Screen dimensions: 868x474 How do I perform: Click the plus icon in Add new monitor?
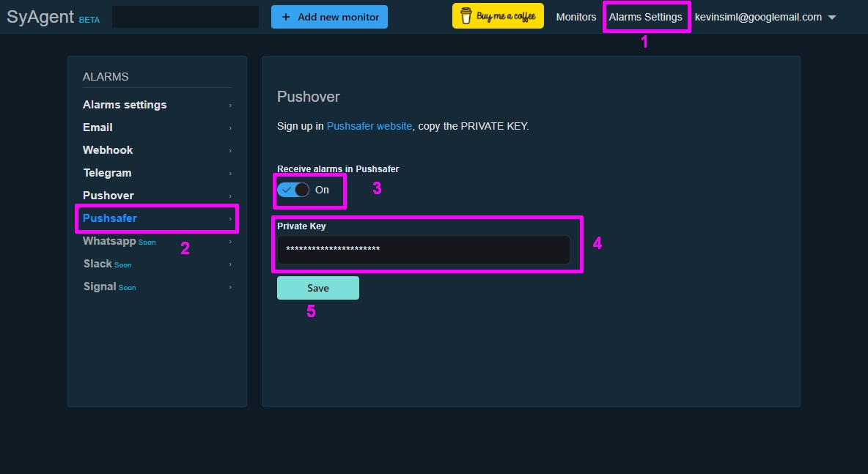[x=286, y=17]
